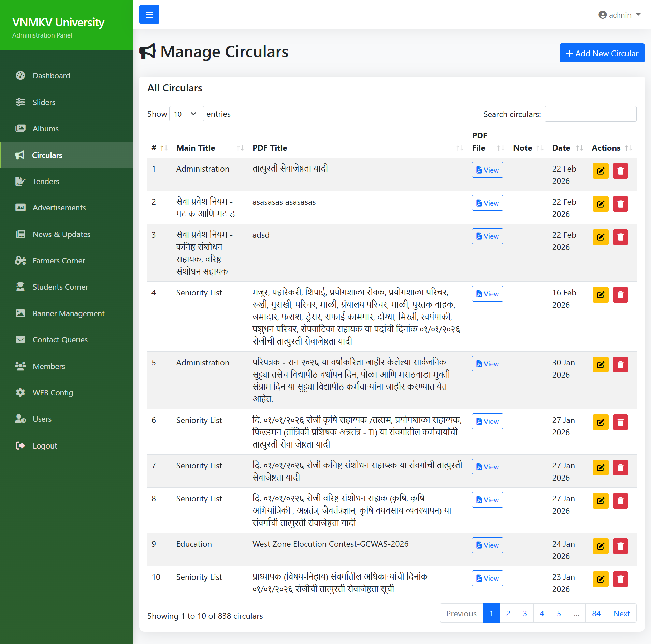The image size is (651, 644).
Task: Open Farmers Corner from the sidebar
Action: coord(59,261)
